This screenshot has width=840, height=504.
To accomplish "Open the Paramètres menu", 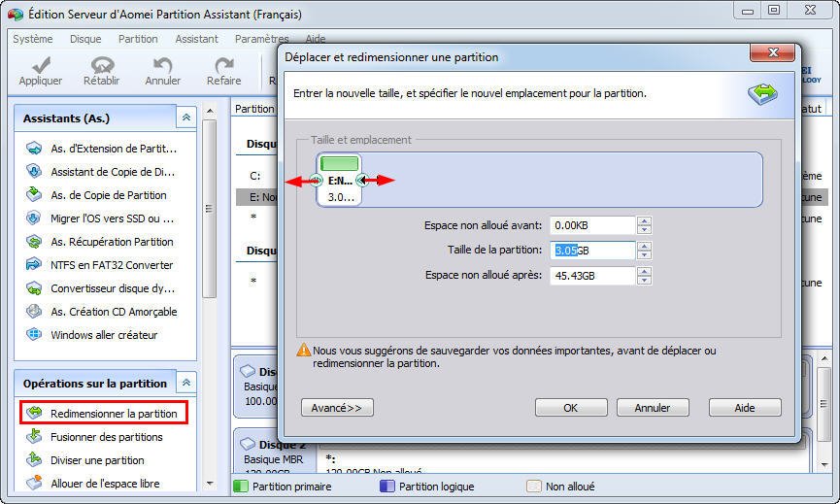I will (x=261, y=39).
